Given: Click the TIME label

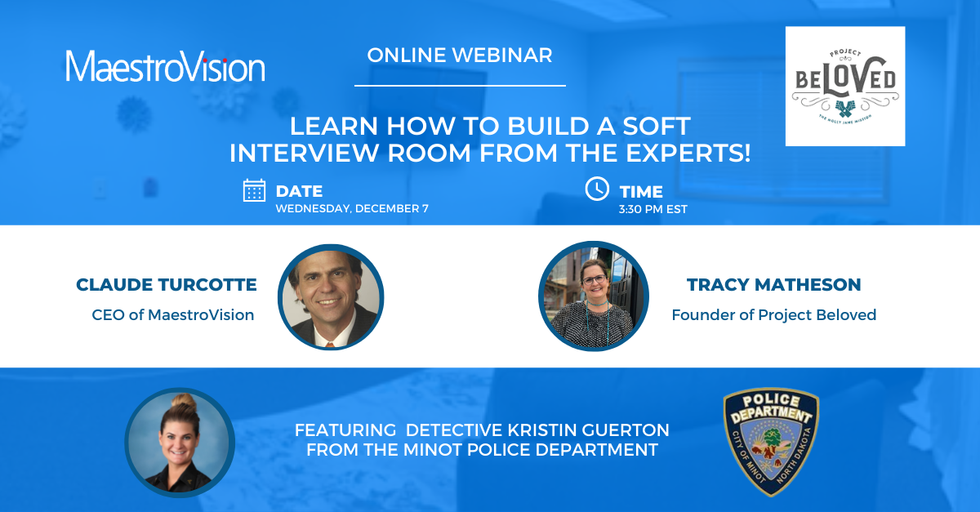Looking at the screenshot, I should [x=641, y=193].
